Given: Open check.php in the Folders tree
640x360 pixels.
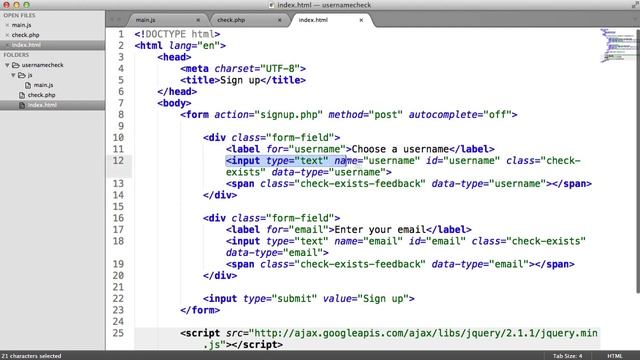Looking at the screenshot, I should pyautogui.click(x=41, y=95).
